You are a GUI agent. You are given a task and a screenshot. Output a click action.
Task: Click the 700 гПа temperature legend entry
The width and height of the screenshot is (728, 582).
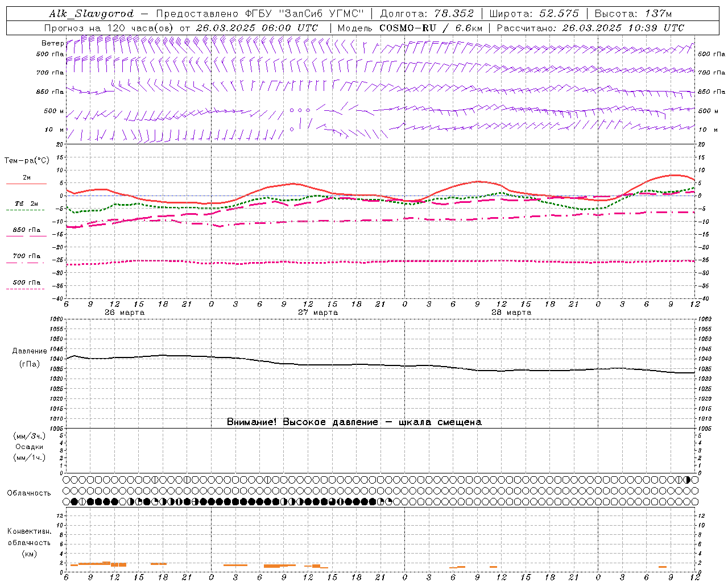point(26,256)
